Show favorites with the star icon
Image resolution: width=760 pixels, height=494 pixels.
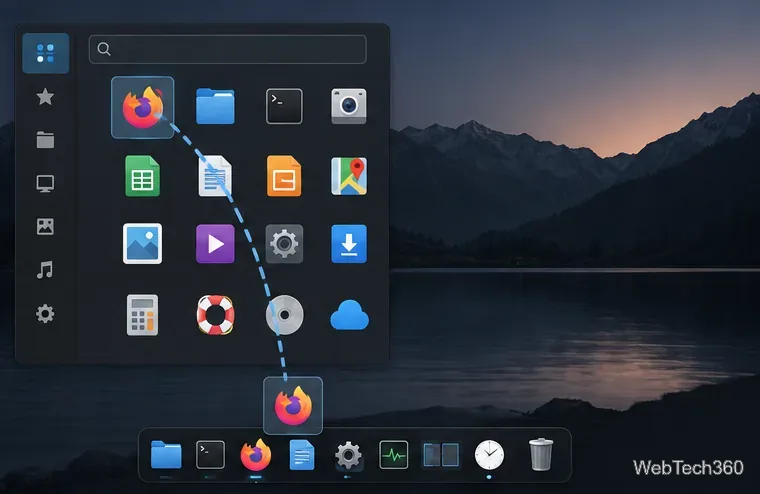coord(45,97)
